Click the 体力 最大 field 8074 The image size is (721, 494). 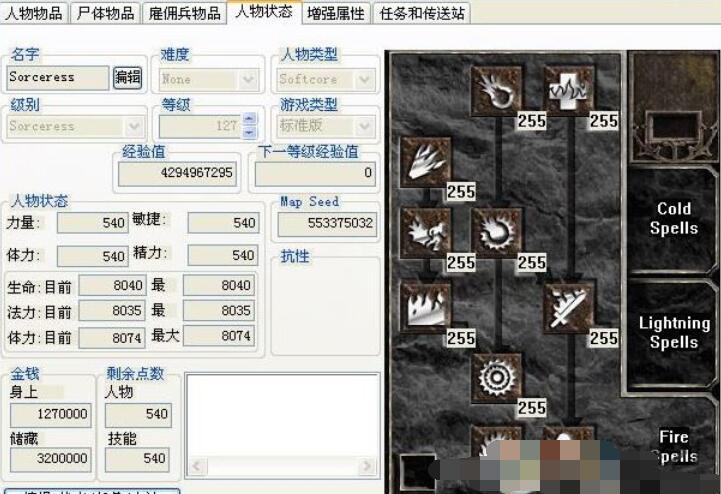[219, 336]
